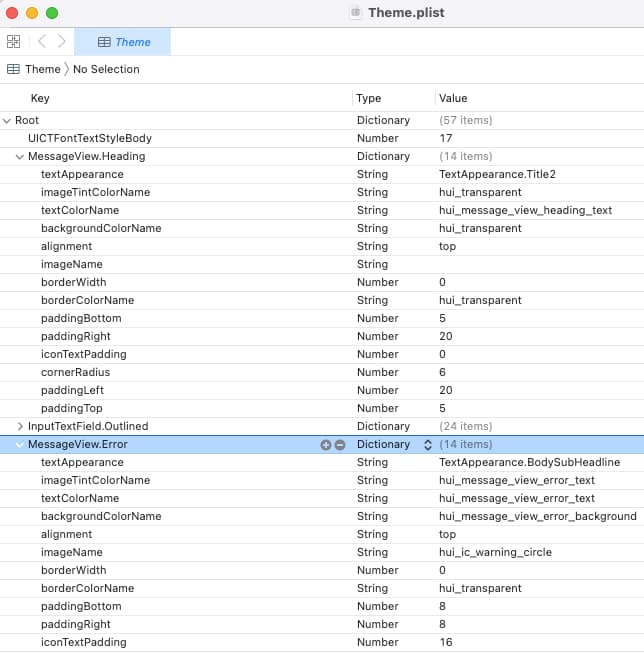
Task: Select value hui_message_view_error_background
Action: click(538, 516)
